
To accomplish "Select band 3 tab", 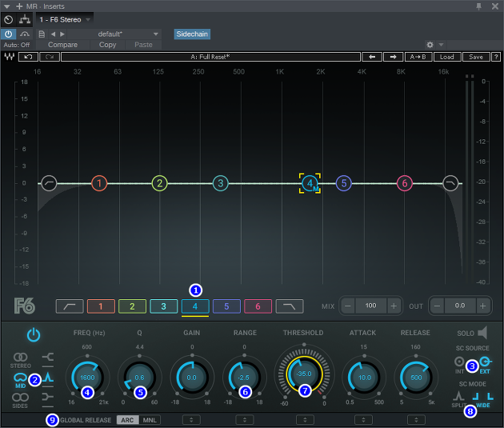I will pos(164,306).
